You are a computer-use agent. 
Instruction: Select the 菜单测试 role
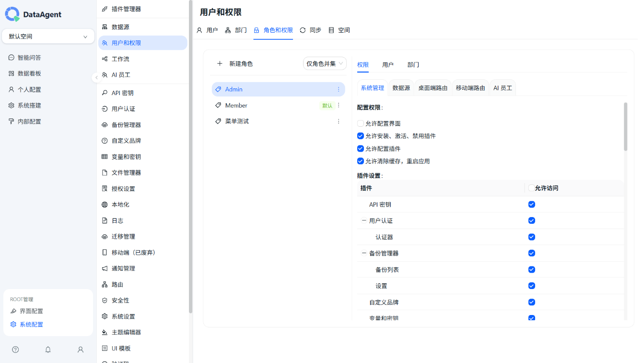(x=278, y=121)
